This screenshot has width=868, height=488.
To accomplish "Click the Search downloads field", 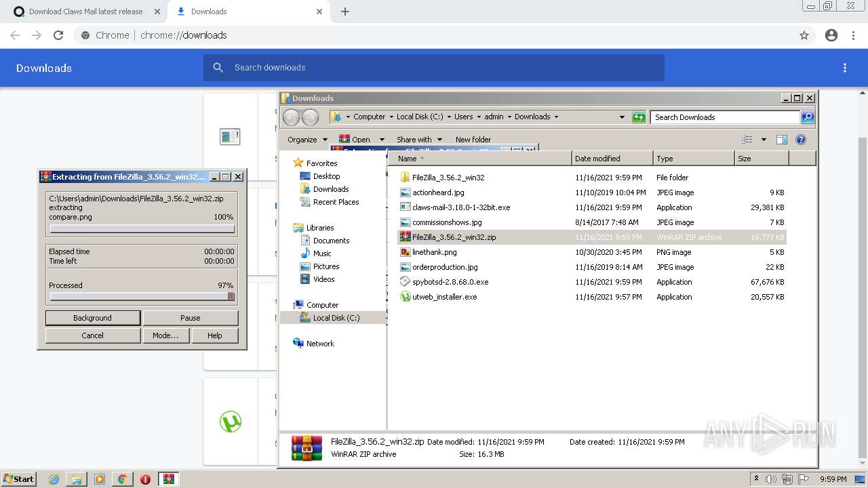I will click(434, 68).
